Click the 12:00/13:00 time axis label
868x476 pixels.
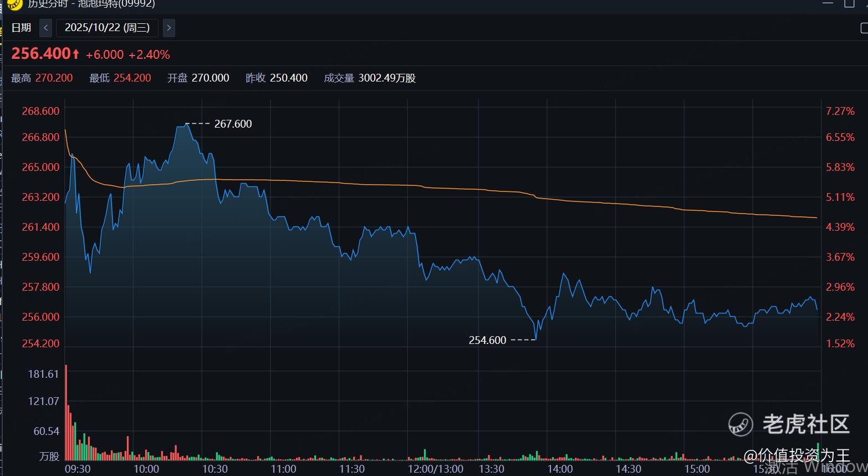[436, 469]
